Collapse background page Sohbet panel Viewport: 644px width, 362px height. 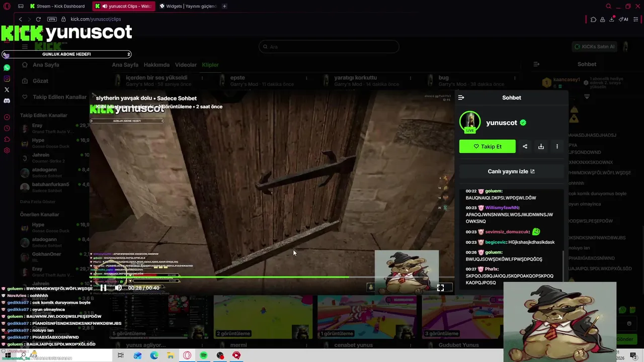point(536,64)
